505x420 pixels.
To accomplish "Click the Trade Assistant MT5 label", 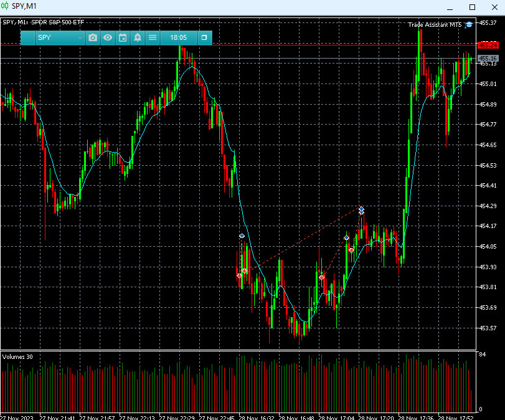I will tap(435, 25).
